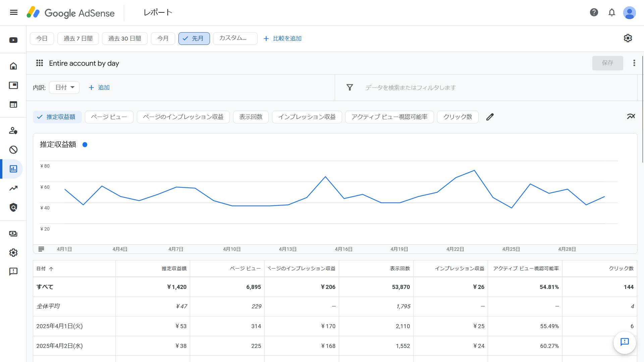This screenshot has width=644, height=362.
Task: Click the blue 推定収益額 legend dot
Action: pos(85,145)
